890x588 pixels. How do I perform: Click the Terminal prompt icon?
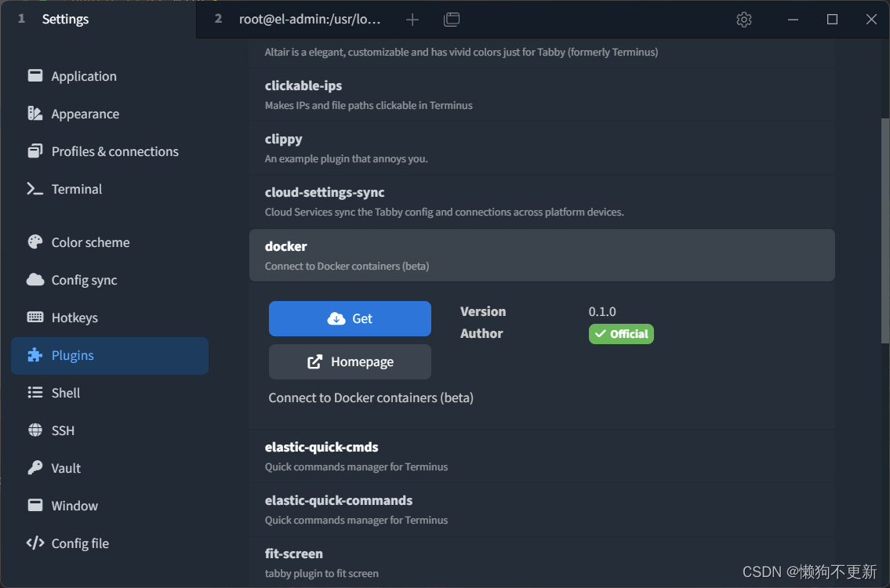35,188
